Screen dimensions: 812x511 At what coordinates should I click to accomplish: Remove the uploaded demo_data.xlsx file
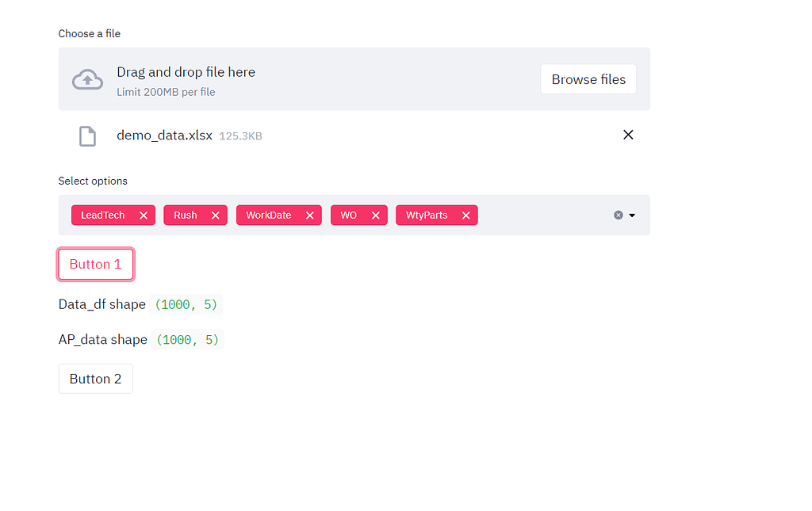coord(628,135)
